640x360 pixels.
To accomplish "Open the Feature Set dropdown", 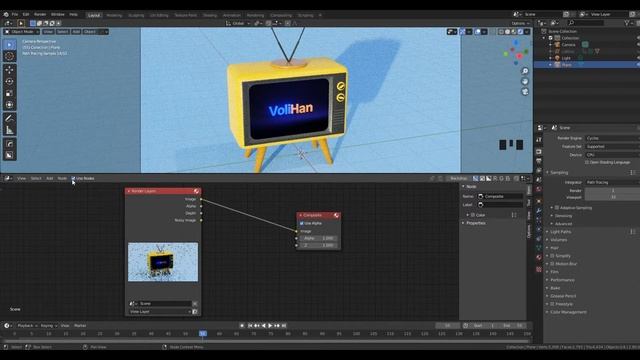I will pyautogui.click(x=612, y=147).
